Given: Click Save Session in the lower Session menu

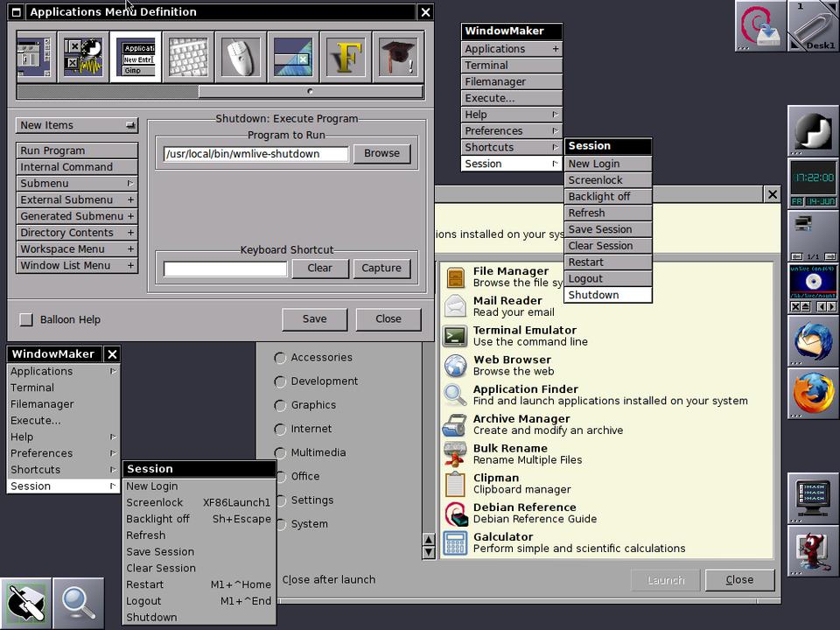Looking at the screenshot, I should pyautogui.click(x=160, y=552).
